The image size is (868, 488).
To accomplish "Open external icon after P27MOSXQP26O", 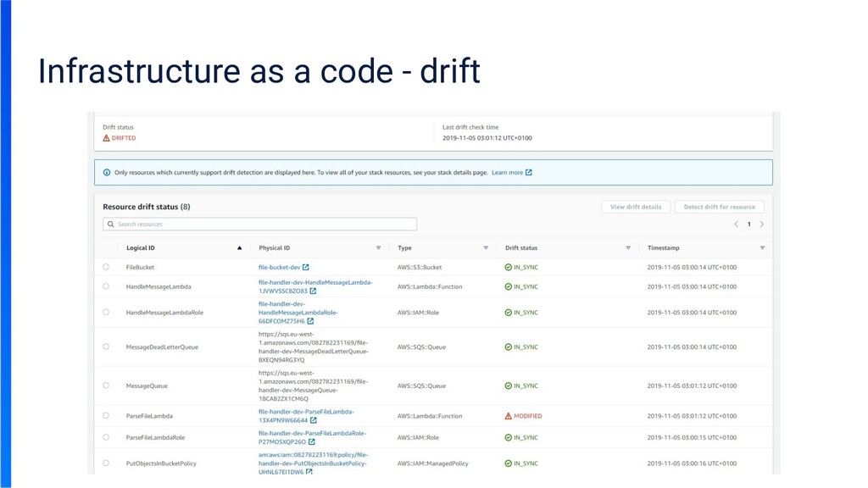I will (x=312, y=441).
